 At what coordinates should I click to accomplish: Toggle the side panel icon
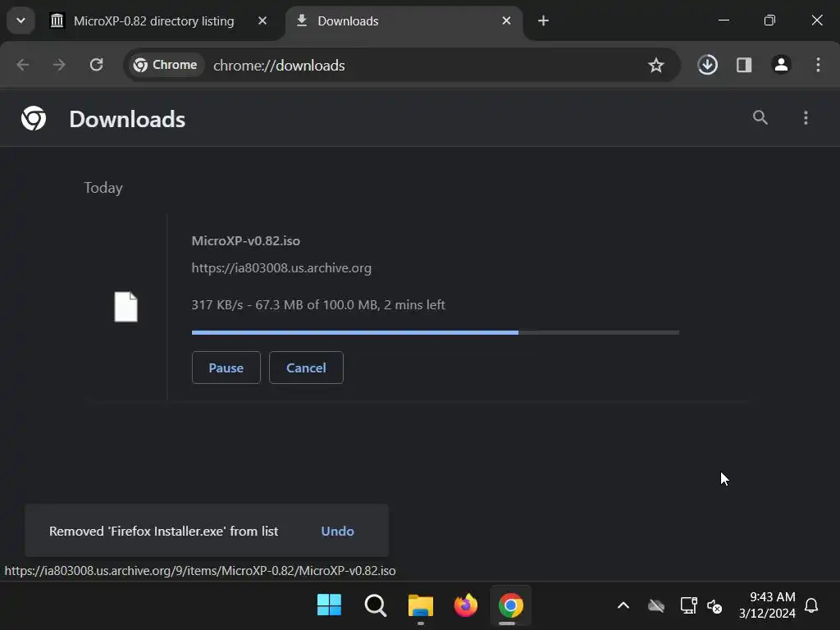[743, 65]
